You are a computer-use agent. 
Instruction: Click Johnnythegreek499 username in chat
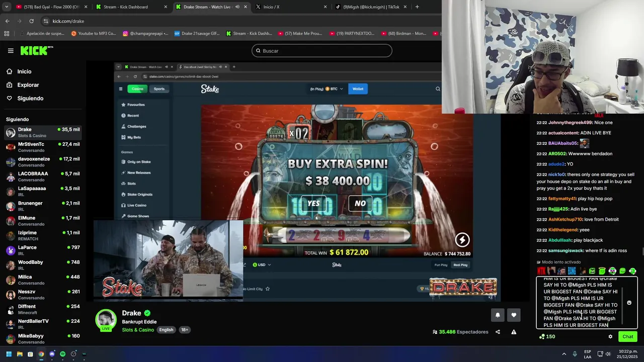[x=570, y=123]
